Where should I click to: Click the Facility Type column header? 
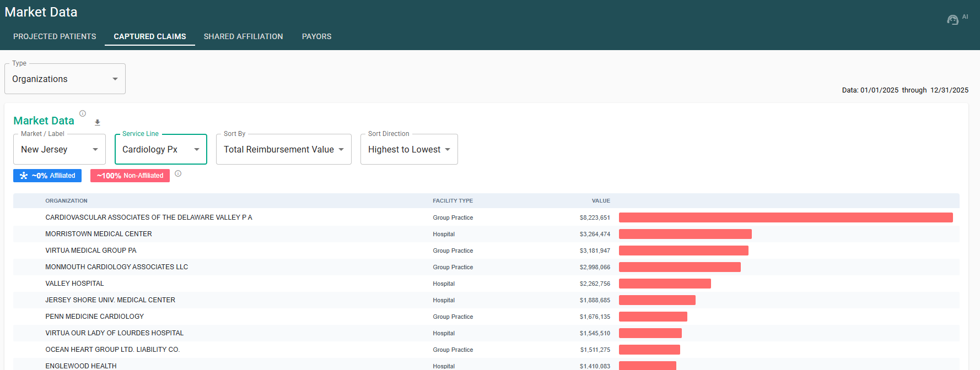point(453,201)
